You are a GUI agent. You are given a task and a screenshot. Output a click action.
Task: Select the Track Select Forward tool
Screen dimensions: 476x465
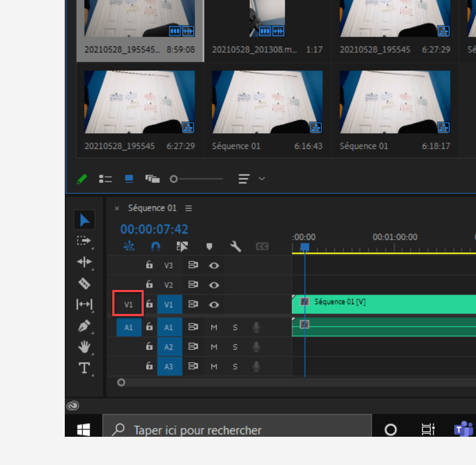pyautogui.click(x=85, y=241)
